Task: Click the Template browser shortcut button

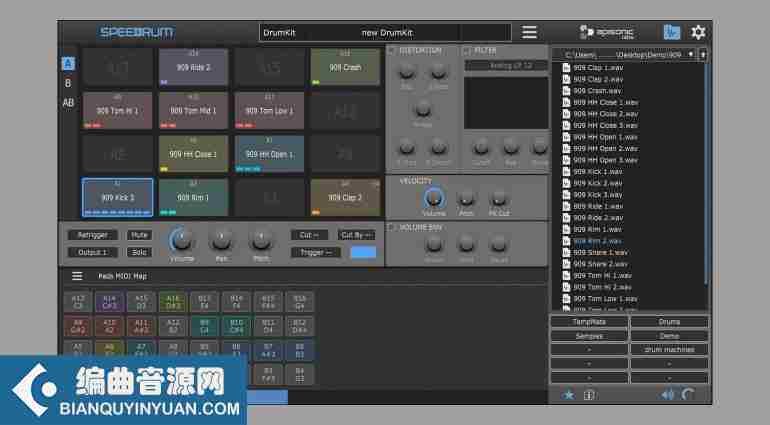Action: [x=589, y=322]
